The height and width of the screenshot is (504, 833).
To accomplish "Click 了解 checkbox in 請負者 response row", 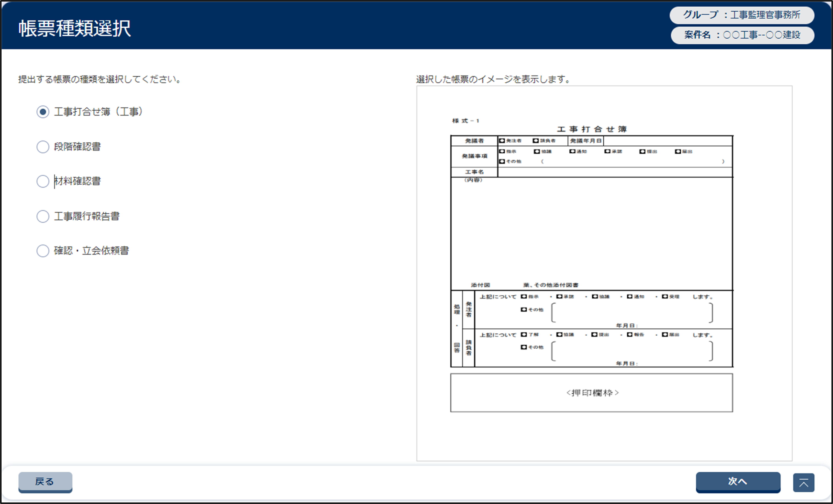I will pos(524,335).
